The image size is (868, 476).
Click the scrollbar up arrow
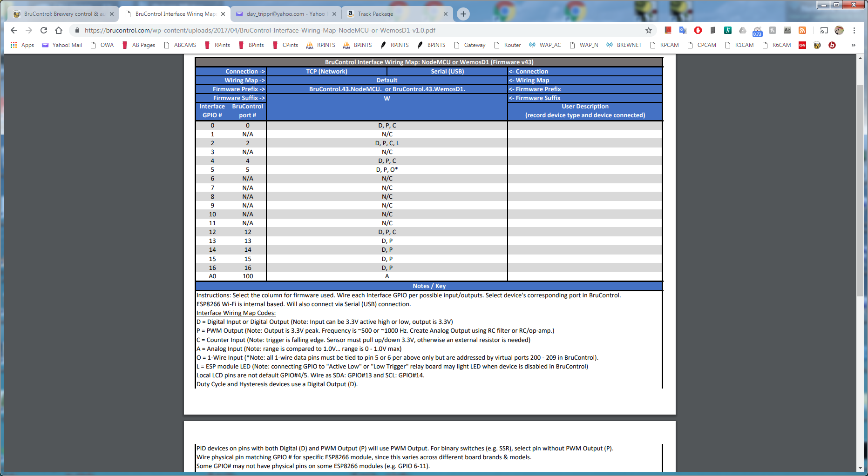click(x=860, y=58)
